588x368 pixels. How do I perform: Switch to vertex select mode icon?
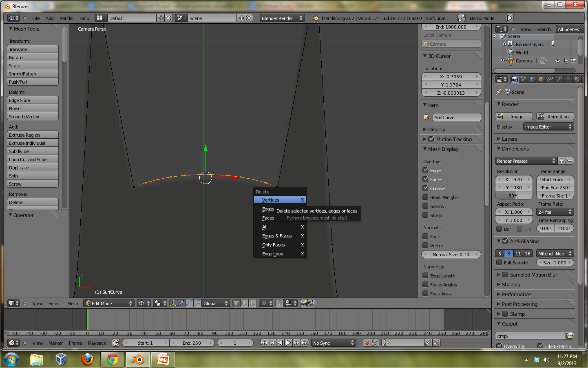(x=237, y=303)
